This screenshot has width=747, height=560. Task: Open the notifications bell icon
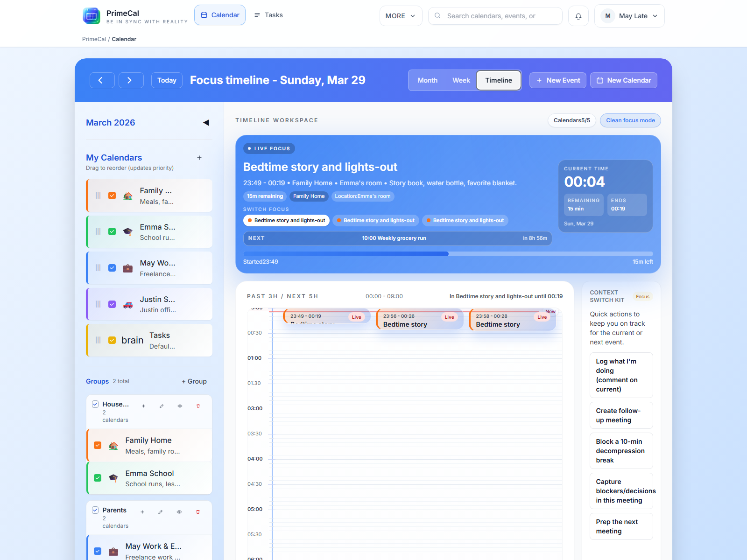pos(578,15)
